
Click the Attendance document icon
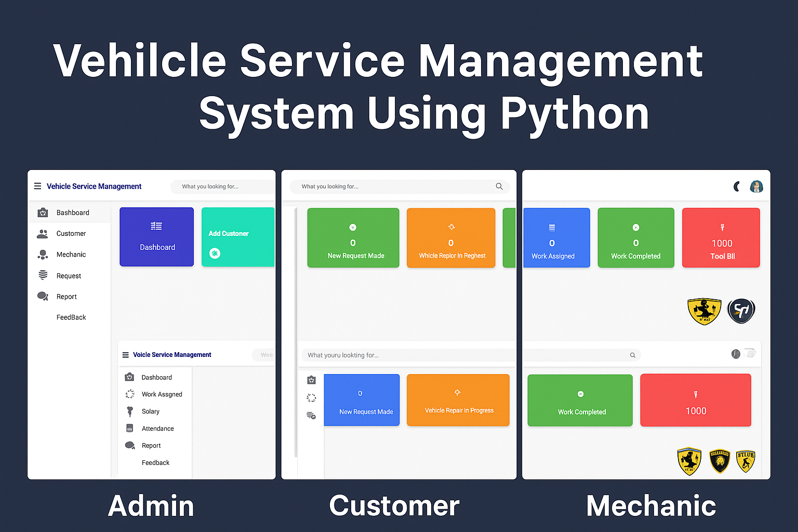(x=130, y=428)
